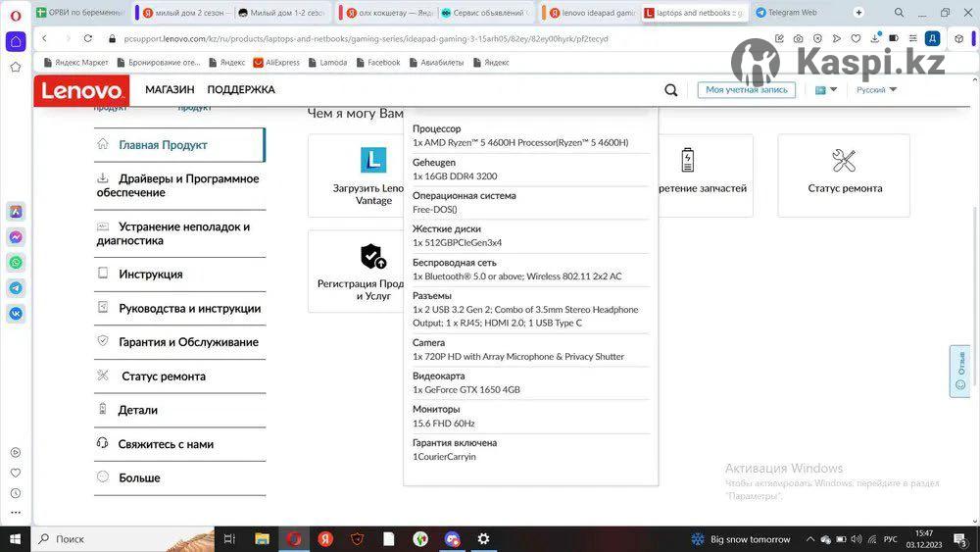
Task: Open Task View on taskbar
Action: coord(229,539)
